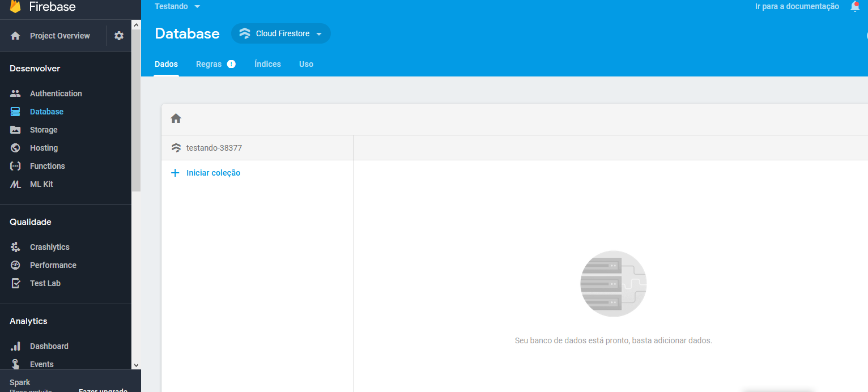Image resolution: width=868 pixels, height=392 pixels.
Task: Open project settings gear
Action: click(x=119, y=35)
